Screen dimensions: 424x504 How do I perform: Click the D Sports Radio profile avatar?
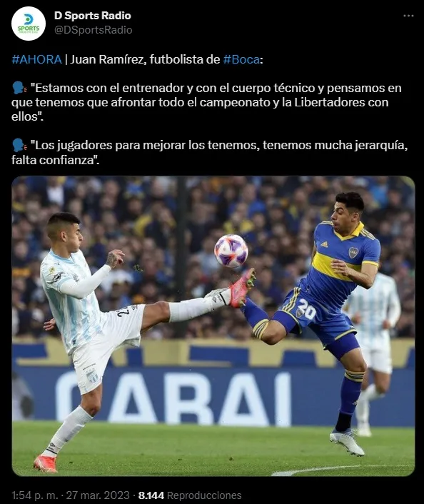(29, 24)
